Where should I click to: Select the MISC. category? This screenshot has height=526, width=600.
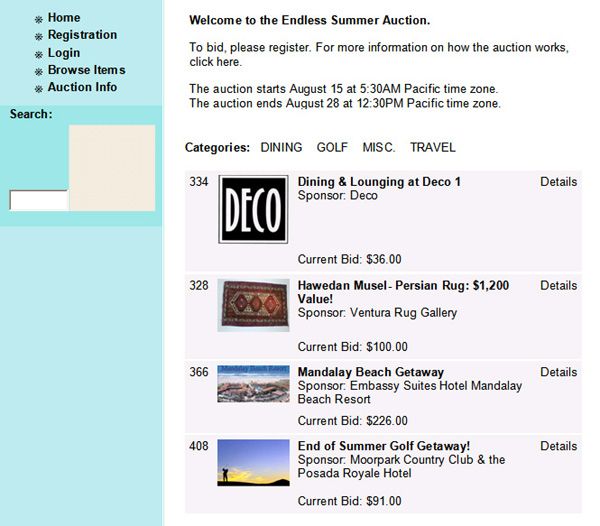pyautogui.click(x=379, y=148)
